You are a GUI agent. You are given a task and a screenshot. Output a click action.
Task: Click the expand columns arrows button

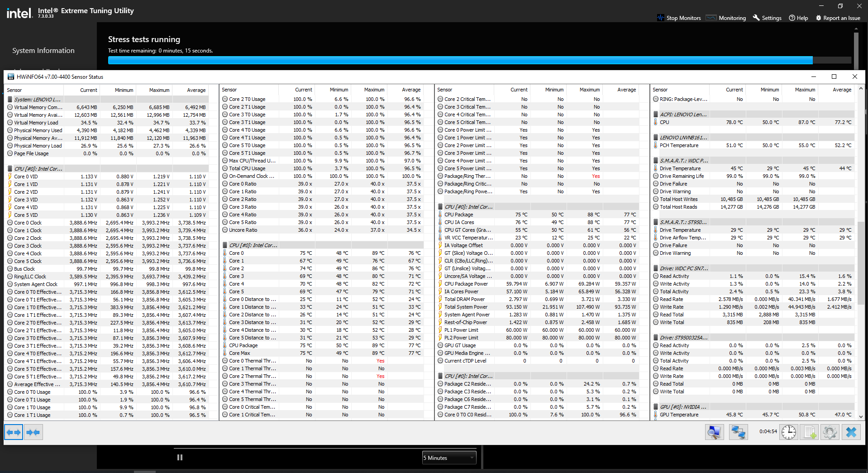(x=14, y=432)
